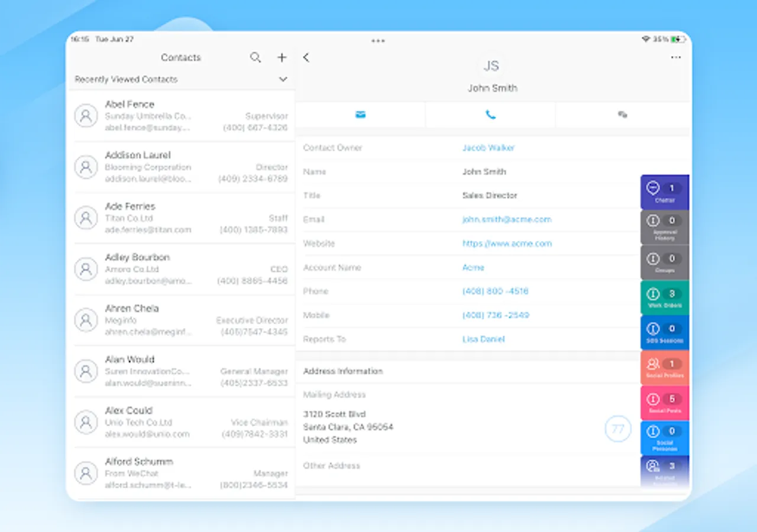Tap ade.ferries@titan.com email text
Viewport: 757px width, 532px height.
tap(148, 230)
